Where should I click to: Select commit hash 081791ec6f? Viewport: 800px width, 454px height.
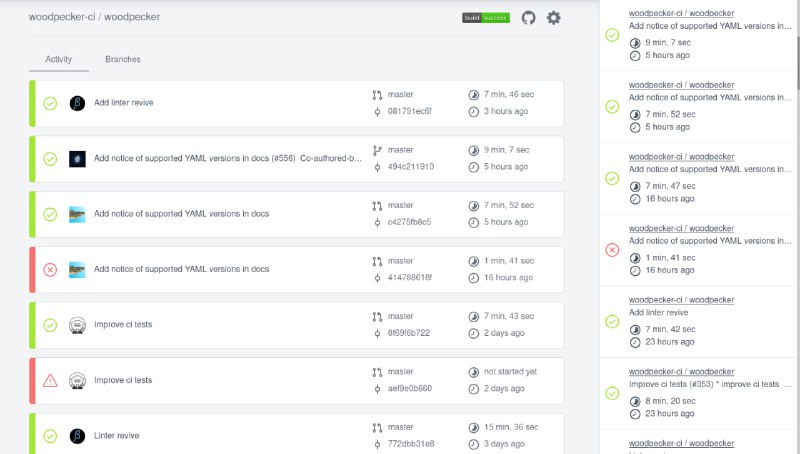[410, 111]
